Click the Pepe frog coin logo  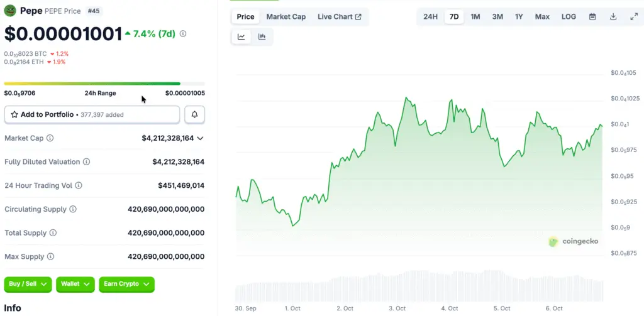10,11
